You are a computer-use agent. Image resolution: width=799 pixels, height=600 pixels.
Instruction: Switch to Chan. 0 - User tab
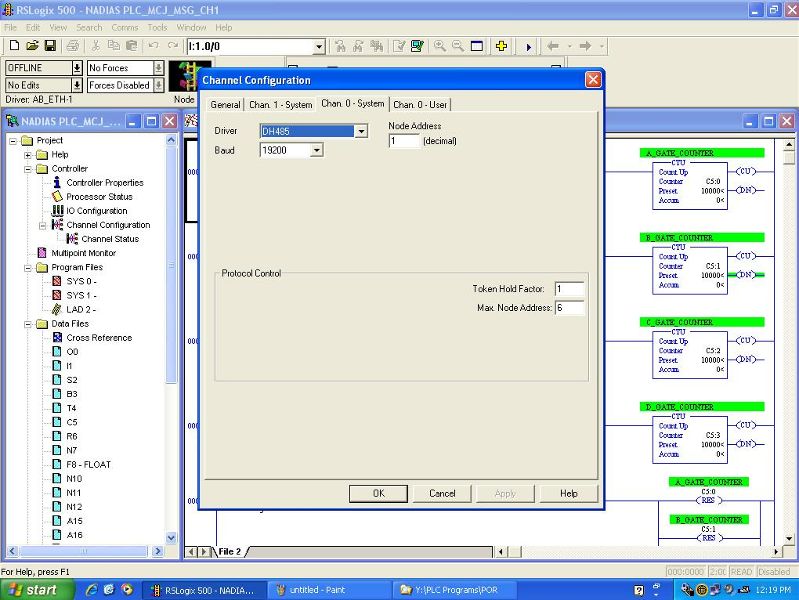[x=420, y=105]
